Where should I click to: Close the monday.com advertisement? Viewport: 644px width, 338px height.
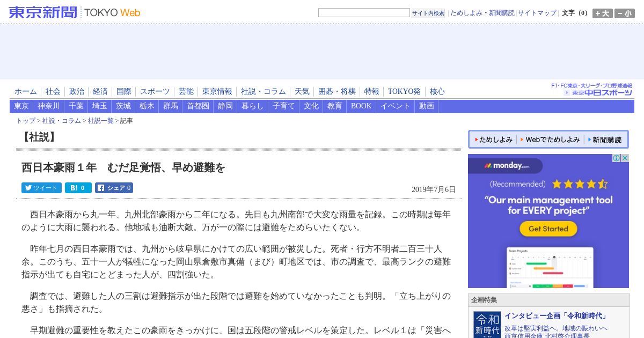pyautogui.click(x=625, y=158)
